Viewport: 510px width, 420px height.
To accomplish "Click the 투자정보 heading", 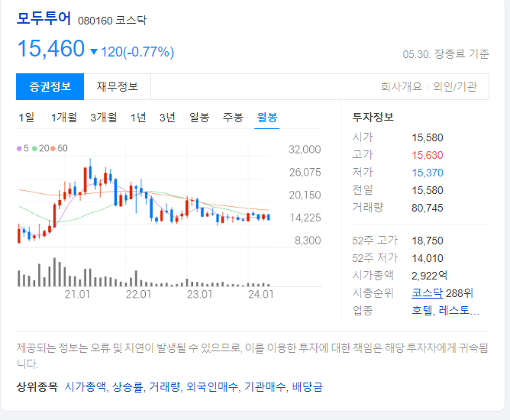I will click(x=373, y=117).
